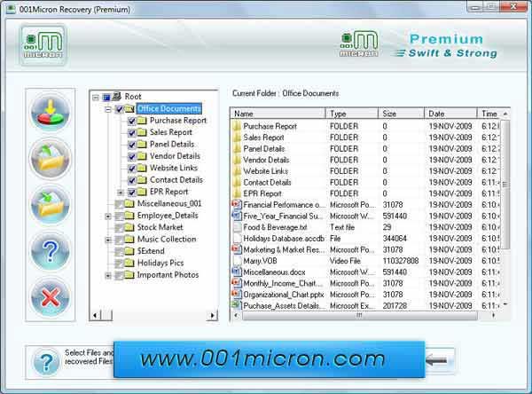Uncheck the Contact Details tree checkbox
The height and width of the screenshot is (394, 532).
tap(132, 180)
